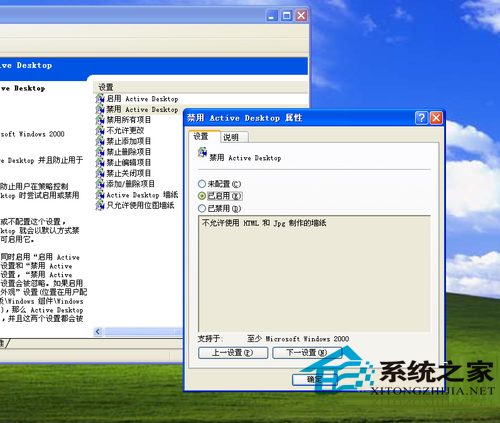Close the Group Policy background window
This screenshot has height=423, width=500.
coord(301,15)
